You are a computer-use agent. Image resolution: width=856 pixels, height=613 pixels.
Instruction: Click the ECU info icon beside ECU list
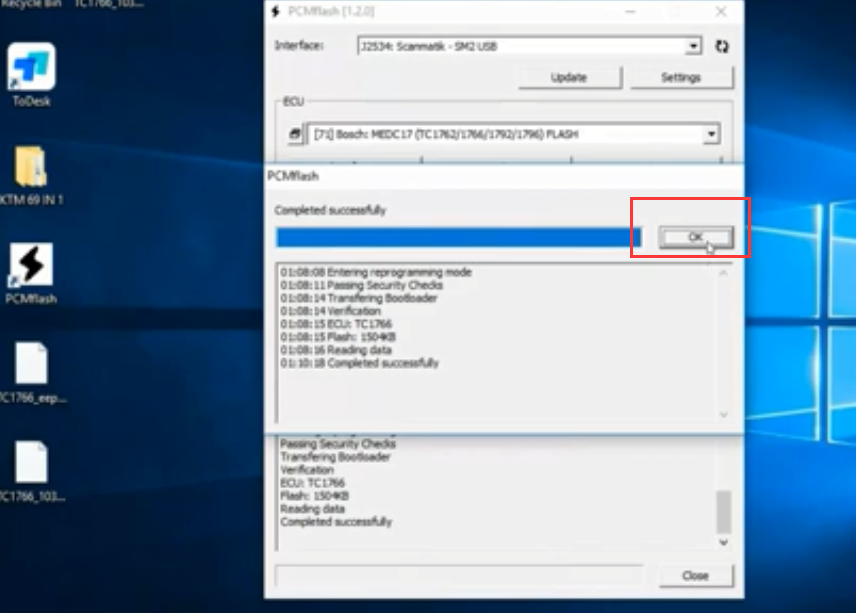pos(295,134)
